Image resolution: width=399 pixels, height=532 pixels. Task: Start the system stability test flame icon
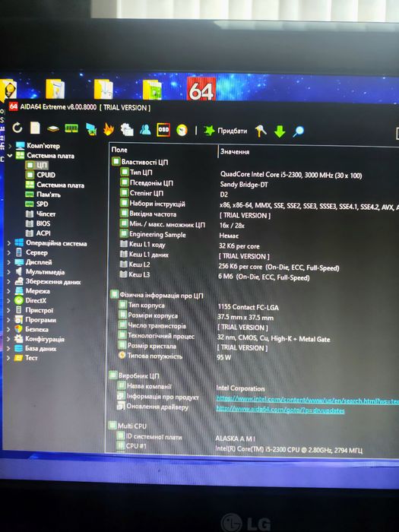coord(109,129)
